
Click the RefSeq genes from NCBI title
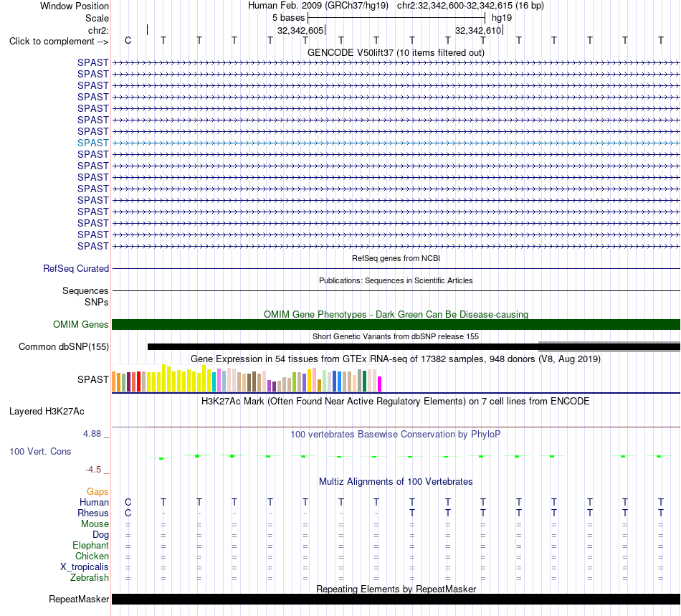point(396,258)
